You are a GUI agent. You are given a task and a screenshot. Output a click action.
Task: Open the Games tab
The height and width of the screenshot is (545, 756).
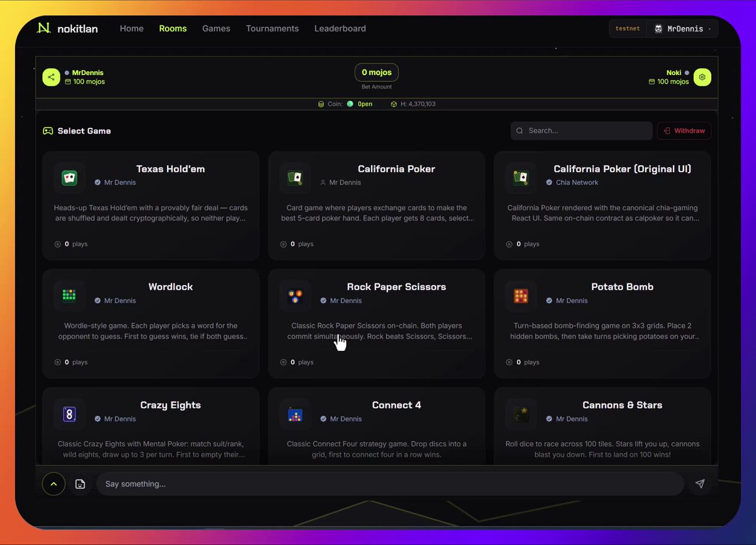point(216,28)
